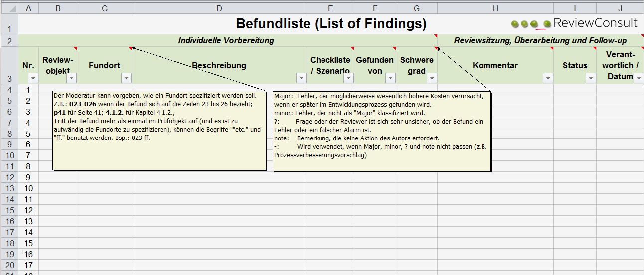Select column D header

(219, 8)
